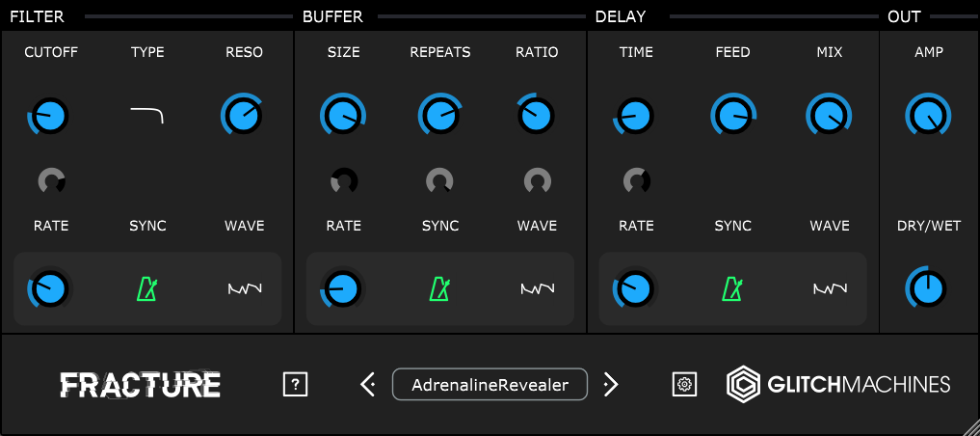
Task: Click the output AMP knob
Action: pyautogui.click(x=928, y=116)
